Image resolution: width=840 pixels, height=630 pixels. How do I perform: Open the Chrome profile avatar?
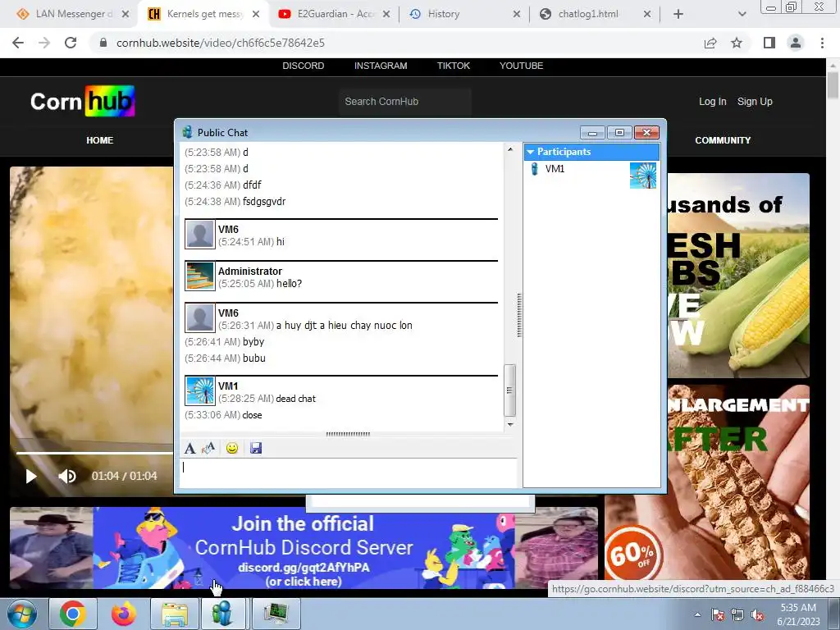pyautogui.click(x=796, y=43)
